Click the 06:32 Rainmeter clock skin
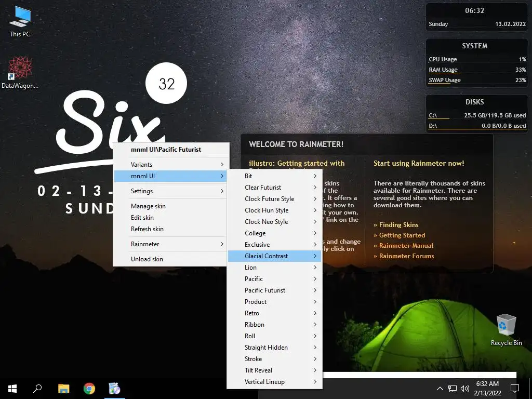Viewport: 532px width, 399px height. pyautogui.click(x=475, y=10)
